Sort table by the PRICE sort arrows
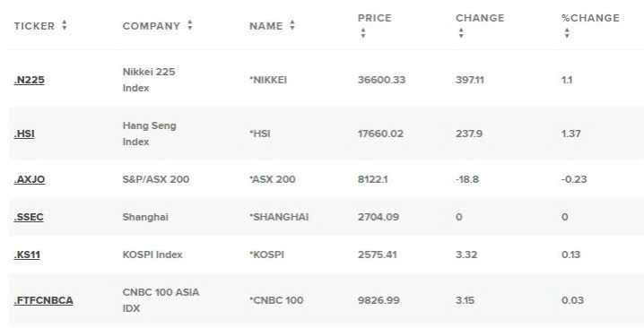Screen dimensions: 644x328 [363, 33]
